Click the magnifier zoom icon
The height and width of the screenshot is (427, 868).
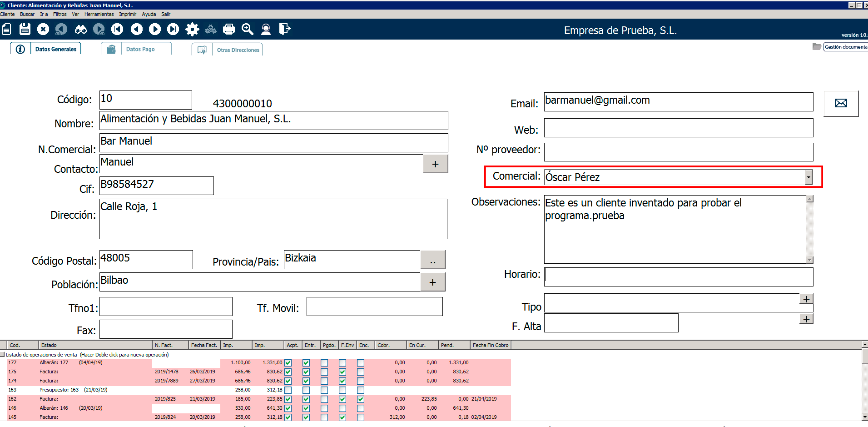(248, 30)
